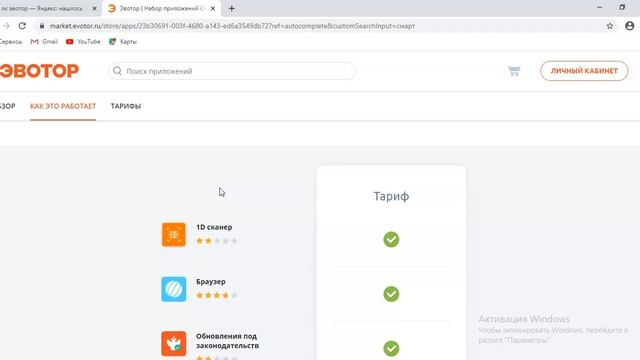Viewport: 640px width, 360px height.
Task: Click the Тариф column heading
Action: (x=391, y=196)
